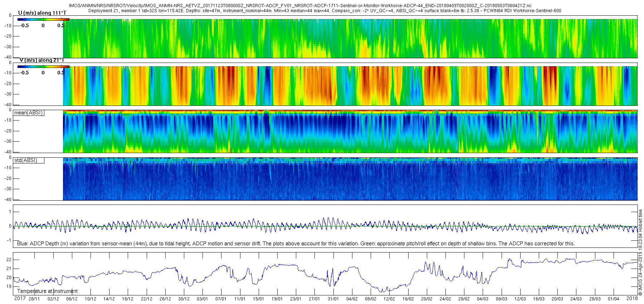Click the 12/02 date tick label
This screenshot has width=644, height=304.
click(389, 299)
